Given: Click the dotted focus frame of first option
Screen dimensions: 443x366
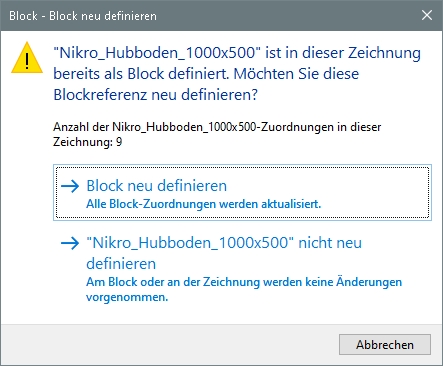Looking at the screenshot, I should coord(242,192).
